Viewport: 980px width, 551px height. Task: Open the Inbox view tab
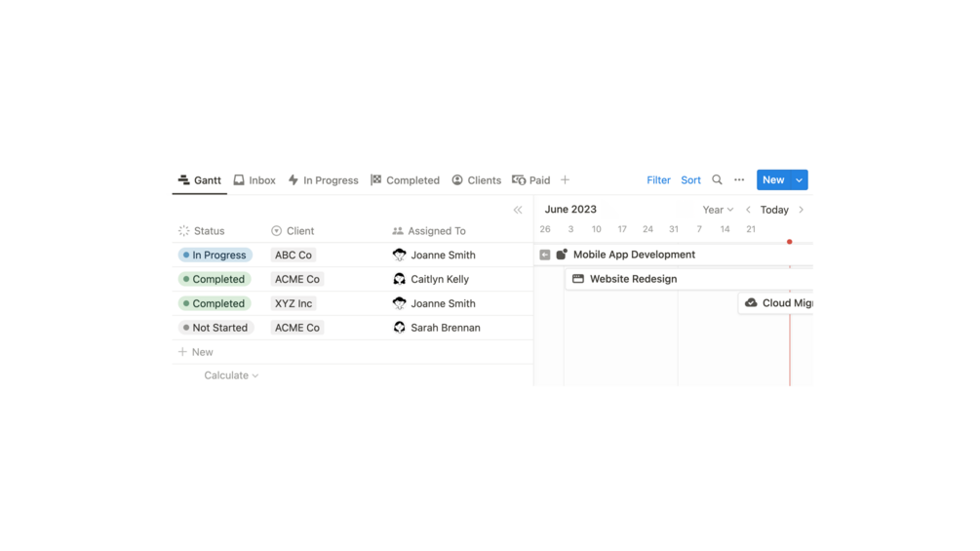(255, 179)
